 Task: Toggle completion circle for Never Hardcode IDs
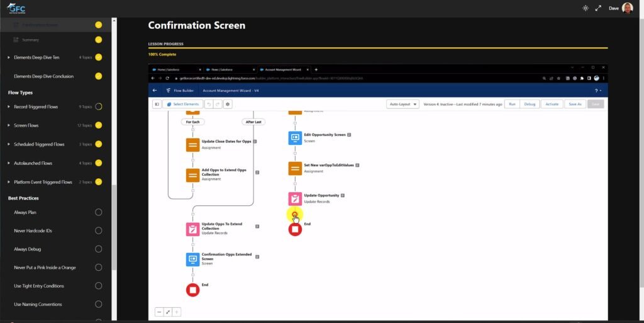[x=99, y=230]
